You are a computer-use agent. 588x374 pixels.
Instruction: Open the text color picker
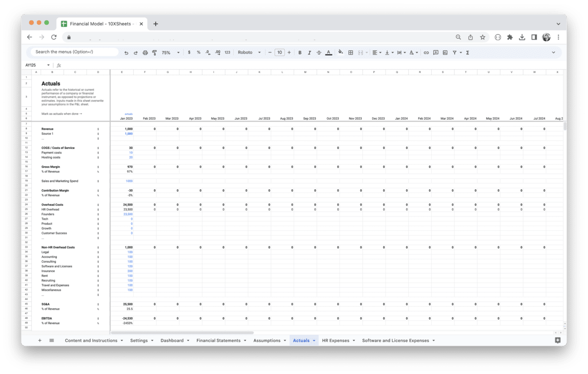[x=328, y=52]
